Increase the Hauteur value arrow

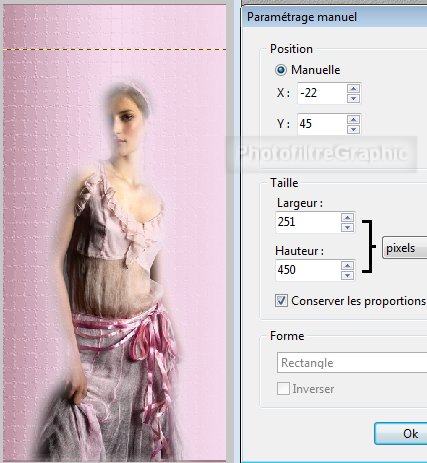[x=347, y=266]
